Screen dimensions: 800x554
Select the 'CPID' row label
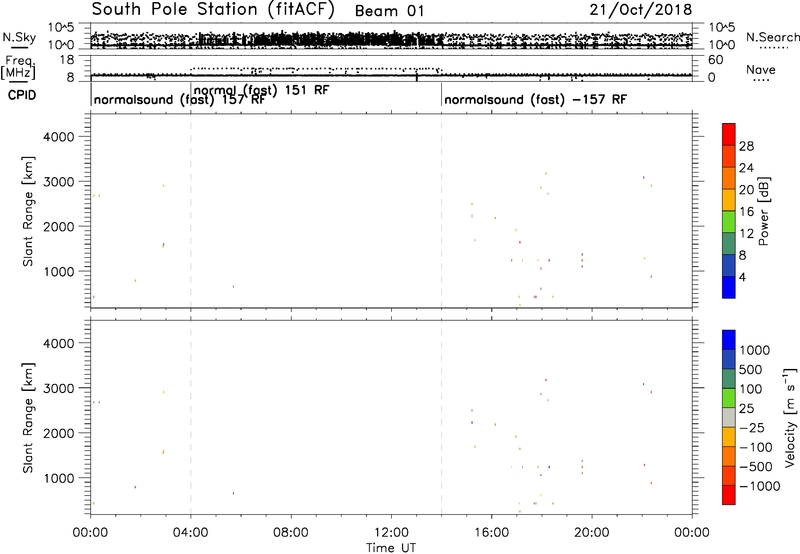(22, 95)
